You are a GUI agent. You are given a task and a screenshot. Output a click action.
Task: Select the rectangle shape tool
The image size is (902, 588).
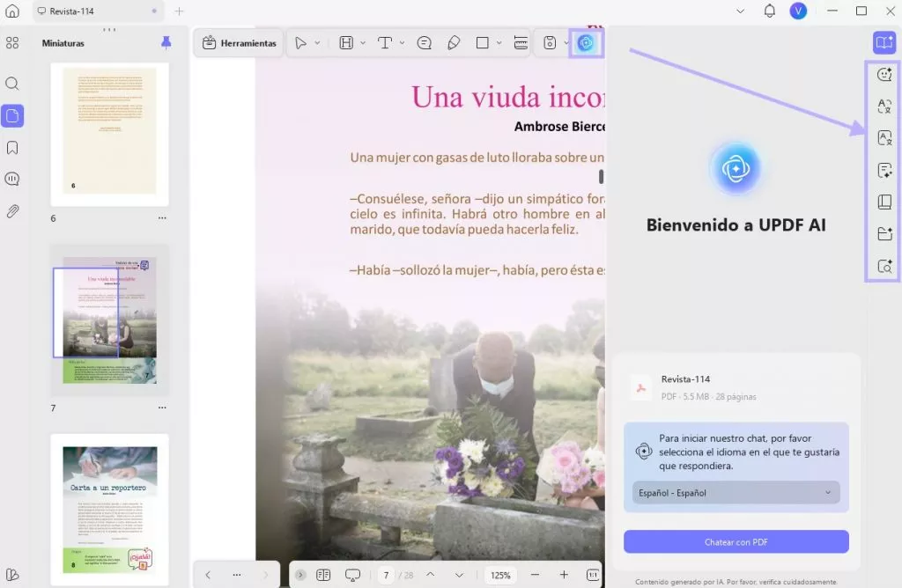point(483,43)
